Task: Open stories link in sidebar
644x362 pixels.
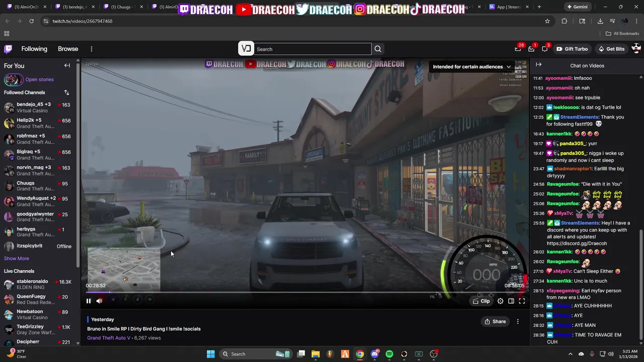Action: (39, 79)
